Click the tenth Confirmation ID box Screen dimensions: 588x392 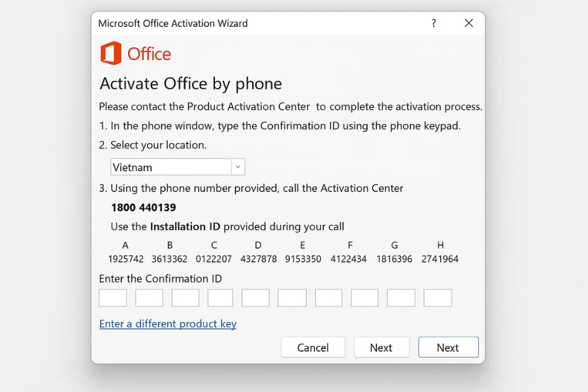(438, 298)
